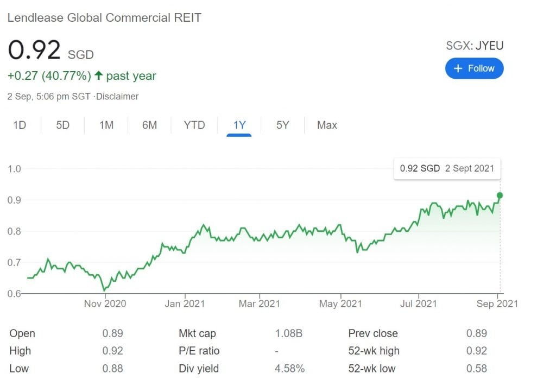Image resolution: width=556 pixels, height=392 pixels.
Task: Click the 52-wk low label
Action: [371, 368]
